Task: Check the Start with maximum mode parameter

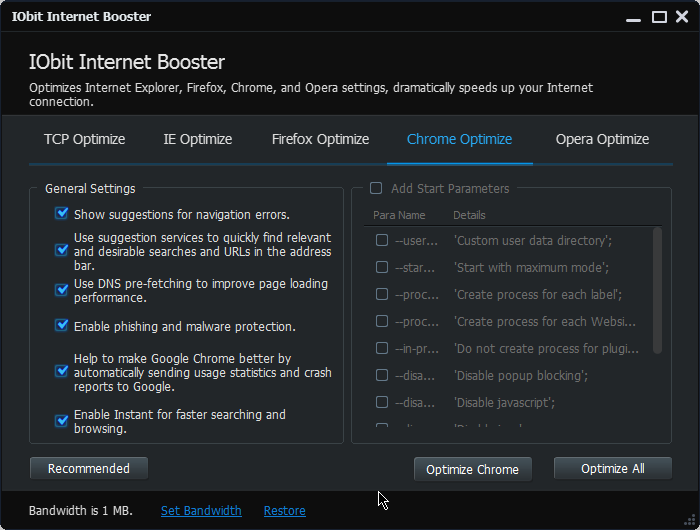Action: click(x=382, y=267)
